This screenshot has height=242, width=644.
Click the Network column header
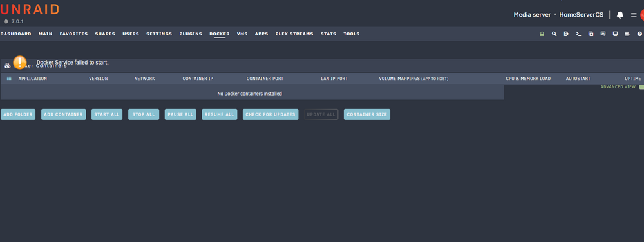click(144, 79)
